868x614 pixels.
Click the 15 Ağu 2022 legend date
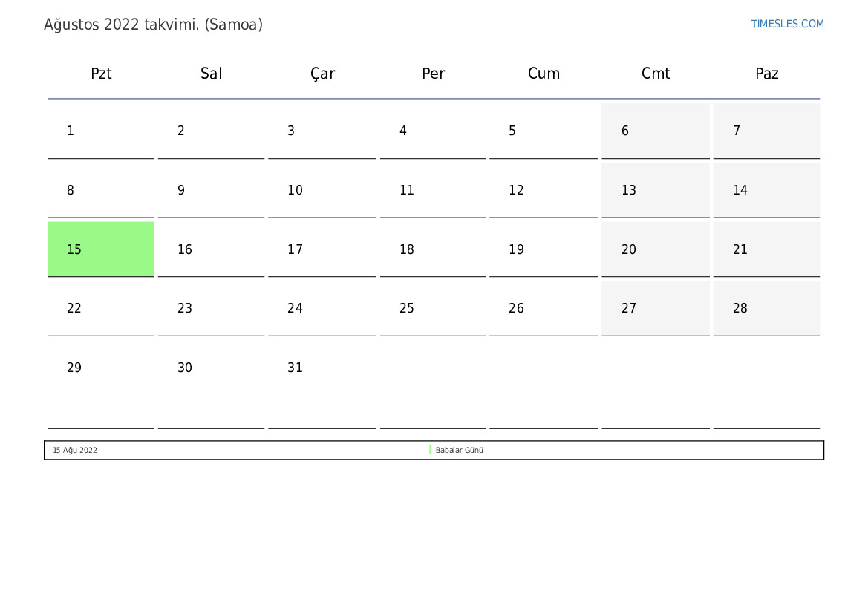coord(75,451)
